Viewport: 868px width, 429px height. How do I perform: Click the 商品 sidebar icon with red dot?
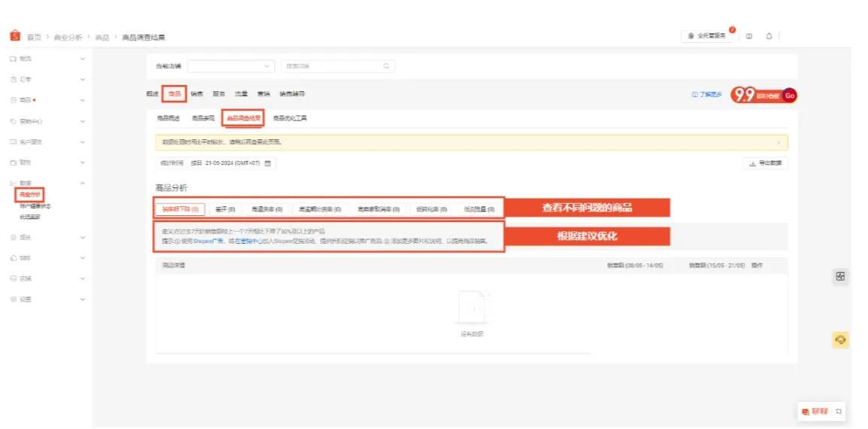[x=14, y=100]
